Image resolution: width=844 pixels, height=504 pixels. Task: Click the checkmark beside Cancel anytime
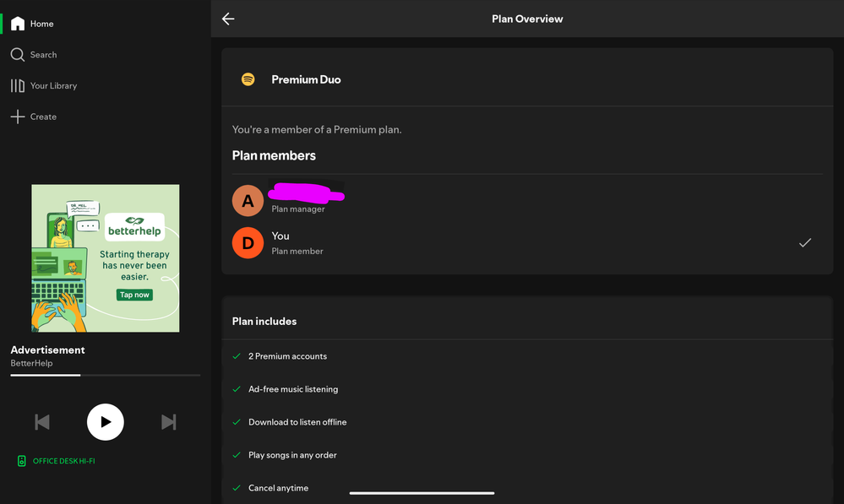(x=237, y=488)
